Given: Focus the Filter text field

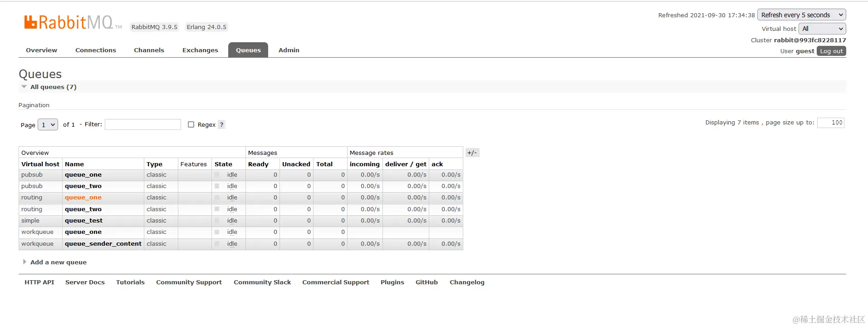Looking at the screenshot, I should [143, 124].
